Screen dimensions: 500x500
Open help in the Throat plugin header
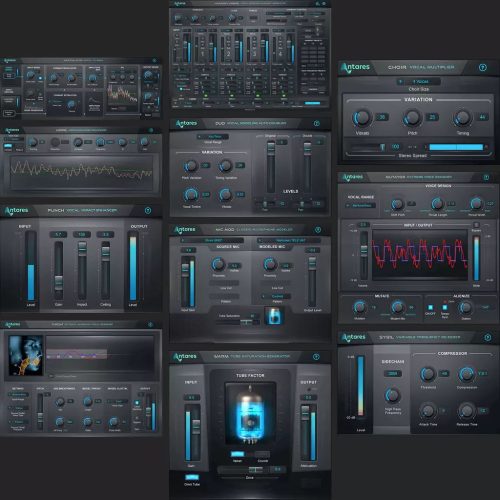(150, 324)
